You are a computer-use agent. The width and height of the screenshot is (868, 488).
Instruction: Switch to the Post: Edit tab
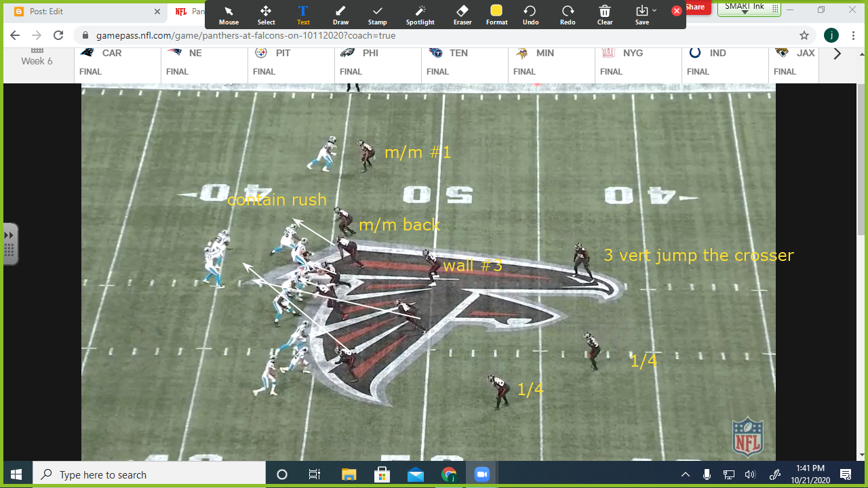(81, 12)
